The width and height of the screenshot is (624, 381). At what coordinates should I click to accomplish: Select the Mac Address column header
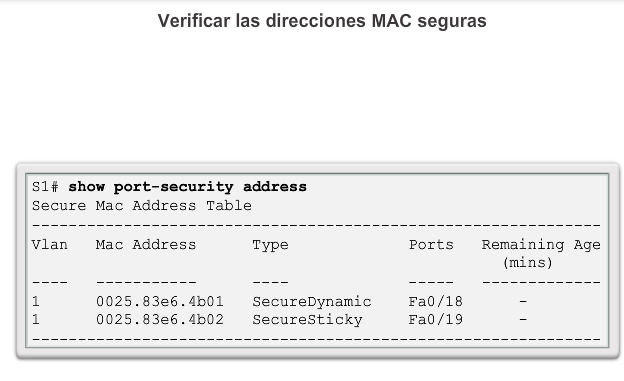146,244
